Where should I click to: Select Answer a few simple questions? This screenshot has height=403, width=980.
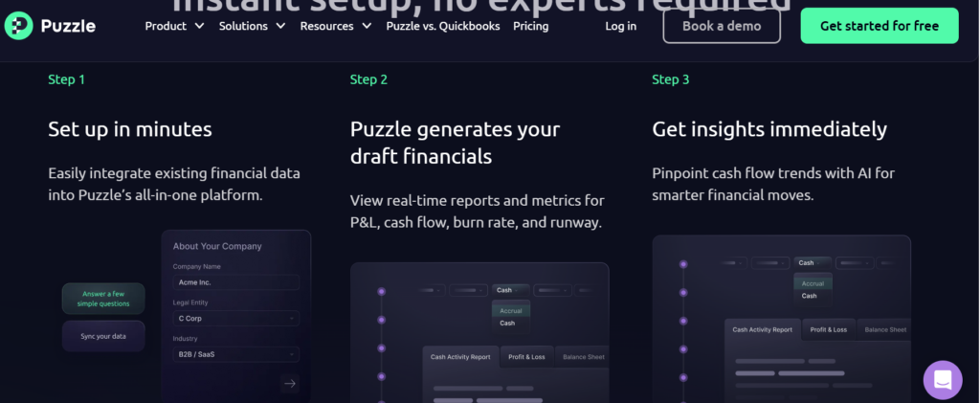(x=103, y=299)
